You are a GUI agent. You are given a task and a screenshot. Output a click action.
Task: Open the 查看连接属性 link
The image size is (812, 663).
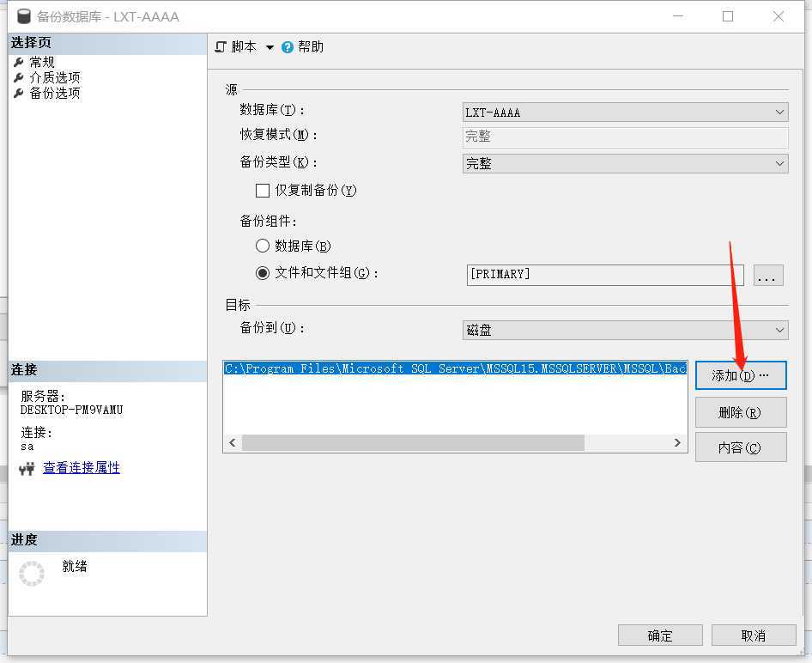point(82,468)
